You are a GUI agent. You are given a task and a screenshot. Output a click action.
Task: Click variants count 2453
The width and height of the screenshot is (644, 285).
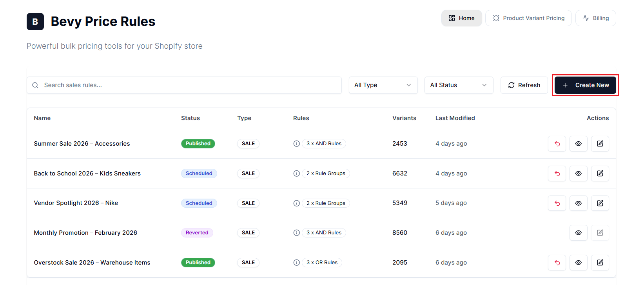pyautogui.click(x=400, y=144)
